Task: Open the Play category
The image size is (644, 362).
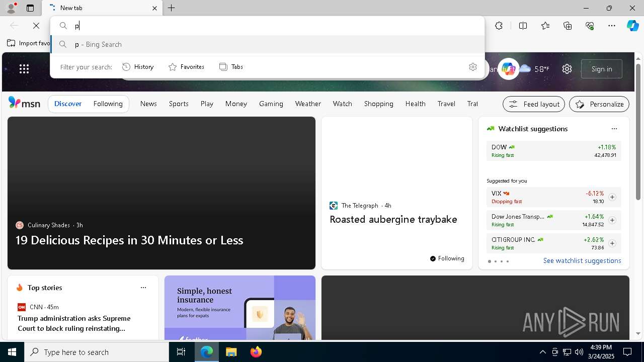Action: (x=207, y=104)
